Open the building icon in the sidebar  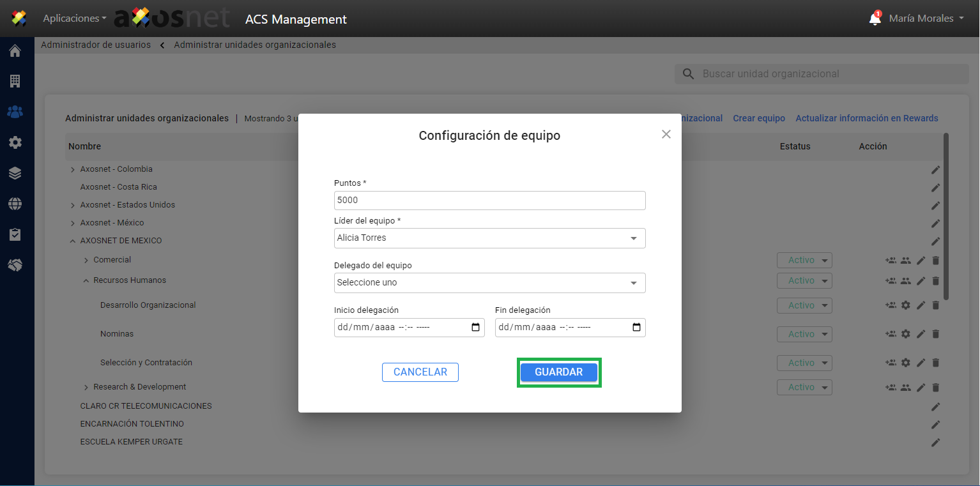(15, 81)
